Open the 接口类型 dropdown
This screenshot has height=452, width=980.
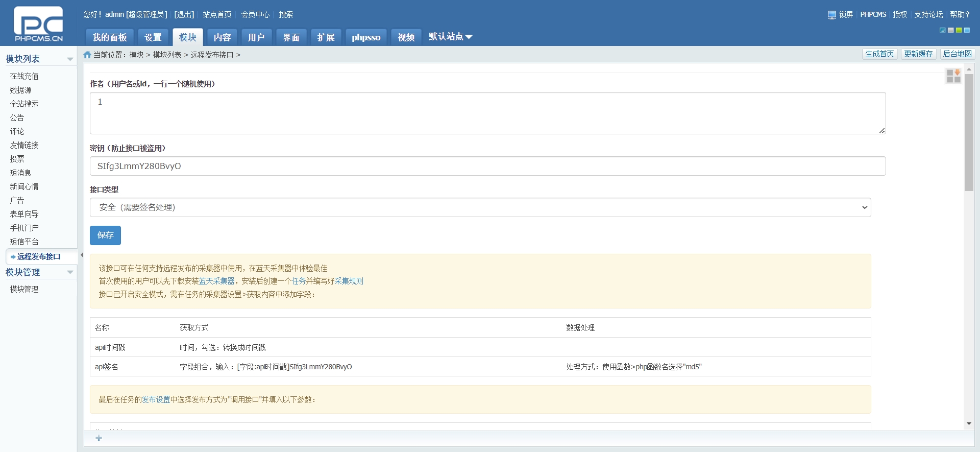(480, 207)
